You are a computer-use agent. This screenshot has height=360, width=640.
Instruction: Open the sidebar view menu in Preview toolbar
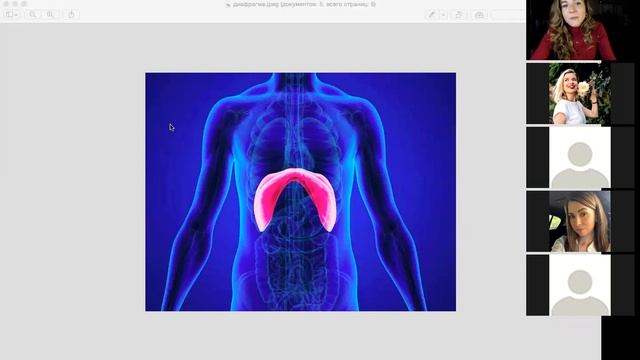click(x=11, y=15)
